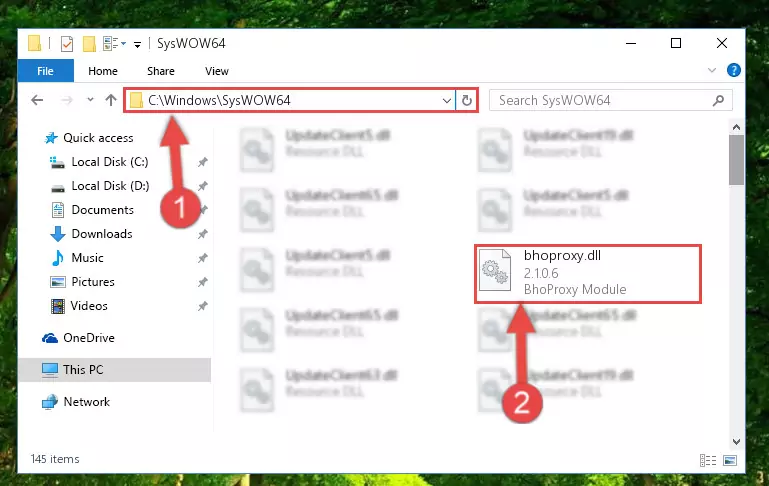
Task: Click the pin icon beside Music
Action: click(203, 258)
